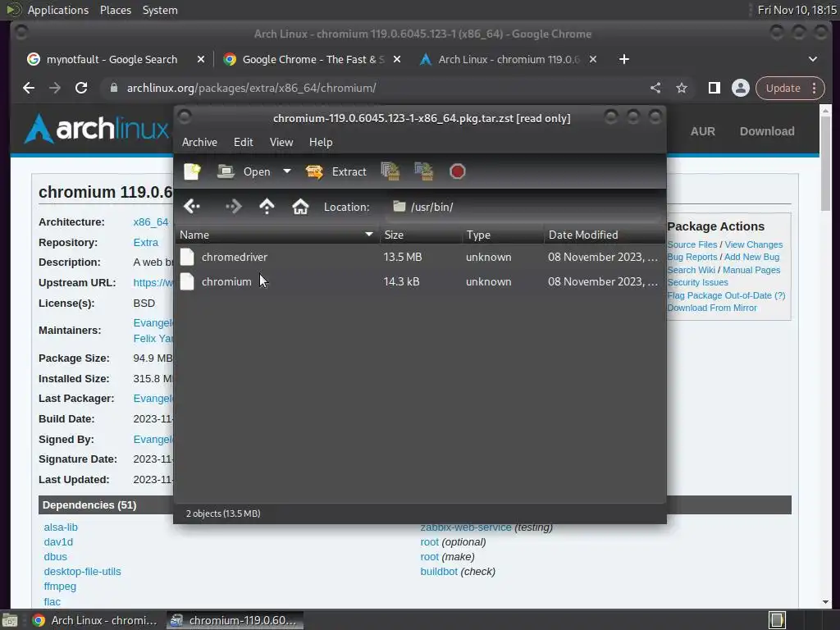Reload the Arch Linux page

click(x=81, y=88)
